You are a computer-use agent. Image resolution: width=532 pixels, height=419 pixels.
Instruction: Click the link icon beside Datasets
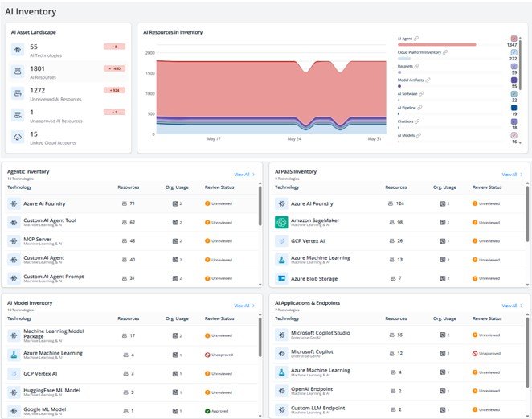[x=416, y=66]
